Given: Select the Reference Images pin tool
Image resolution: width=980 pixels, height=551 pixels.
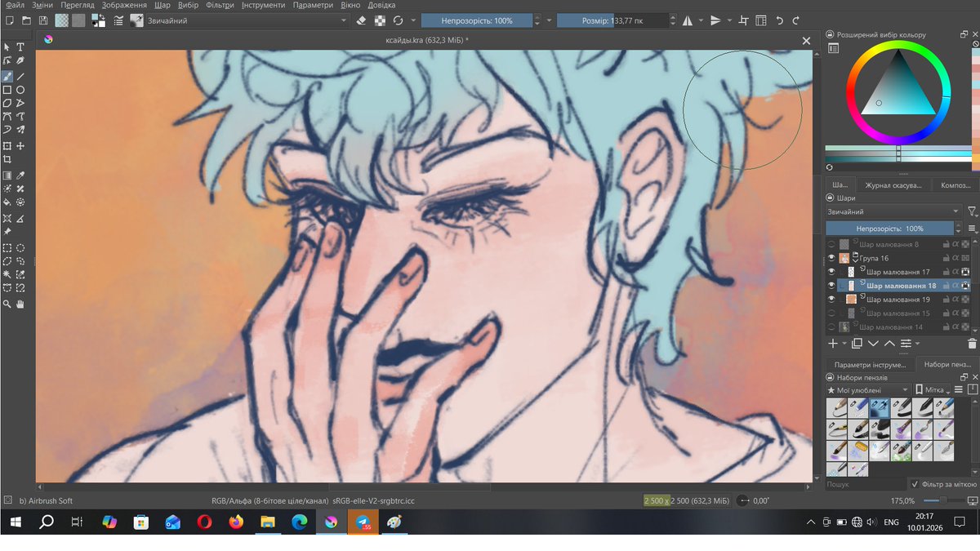Looking at the screenshot, I should [7, 231].
